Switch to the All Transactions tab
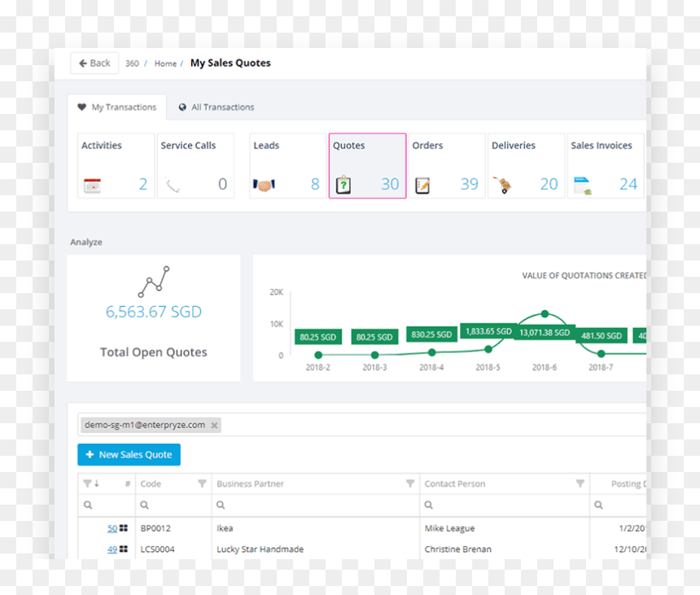700x595 pixels. tap(217, 107)
